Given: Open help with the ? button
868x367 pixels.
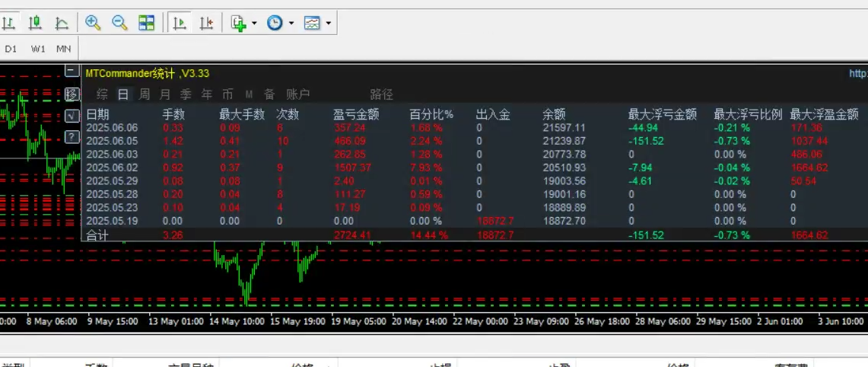Looking at the screenshot, I should click(x=72, y=136).
